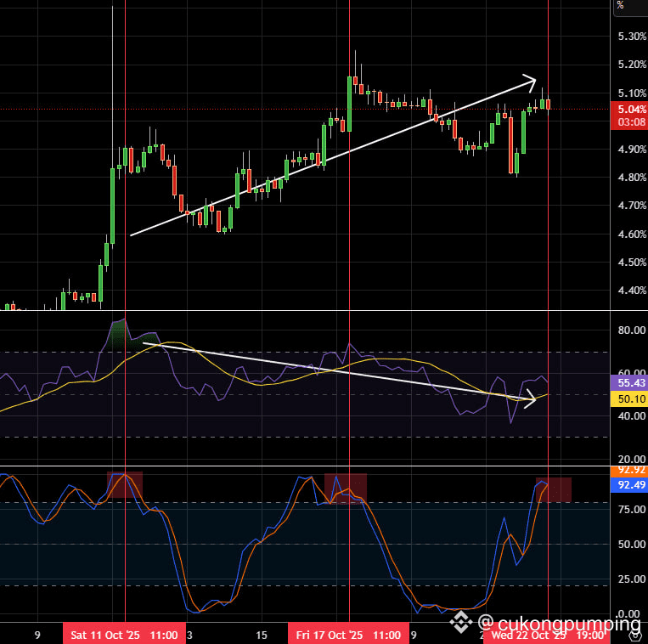Click the Wed 22 Oct '25 19:00 date label
The image size is (648, 644).
547,635
